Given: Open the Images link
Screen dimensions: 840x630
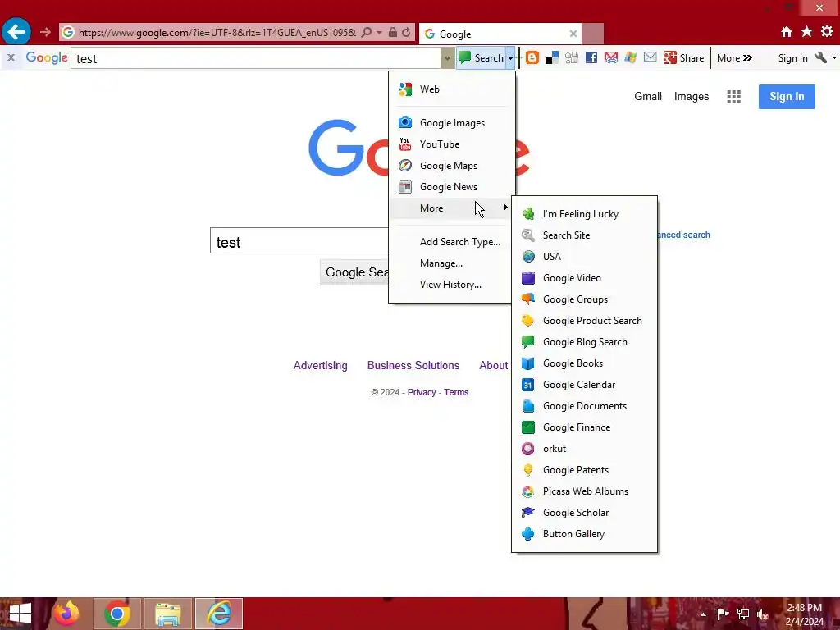Looking at the screenshot, I should [691, 97].
